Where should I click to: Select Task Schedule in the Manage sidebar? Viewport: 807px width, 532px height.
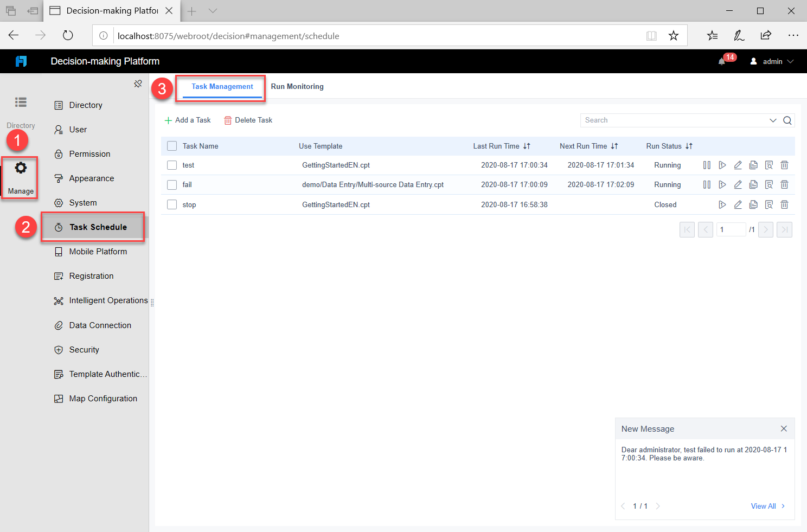tap(93, 227)
